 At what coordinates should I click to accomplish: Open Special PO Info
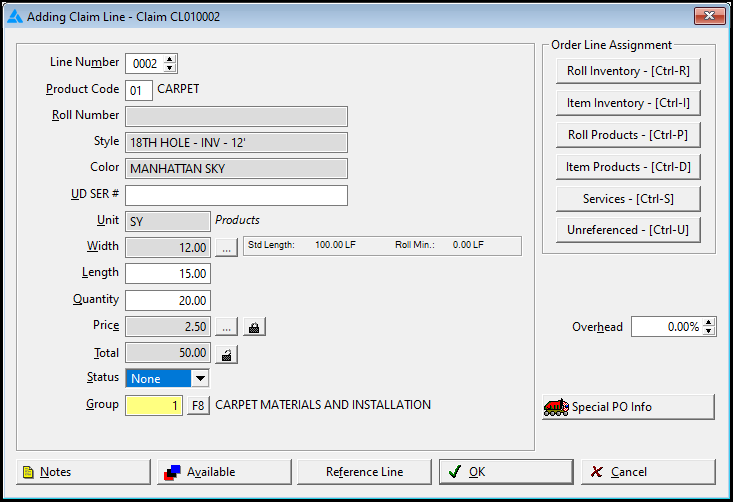tap(628, 407)
